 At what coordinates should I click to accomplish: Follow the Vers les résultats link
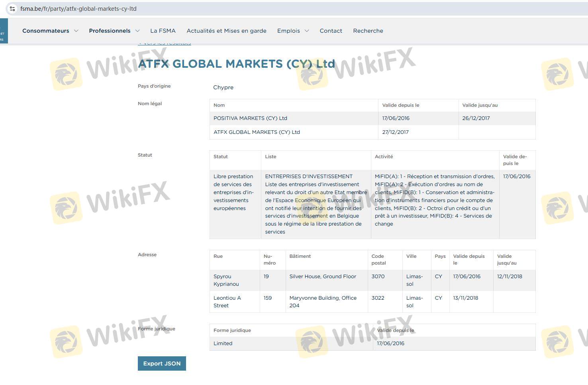164,43
